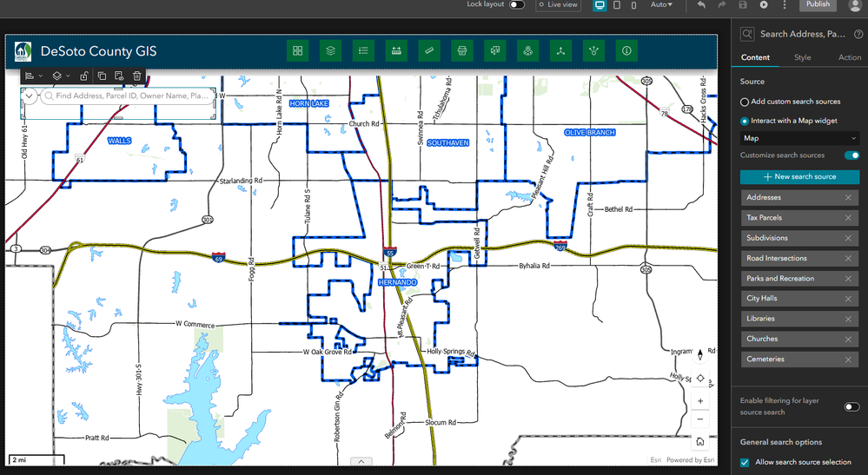Open the branching network widget icon
The width and height of the screenshot is (868, 475).
click(x=593, y=51)
